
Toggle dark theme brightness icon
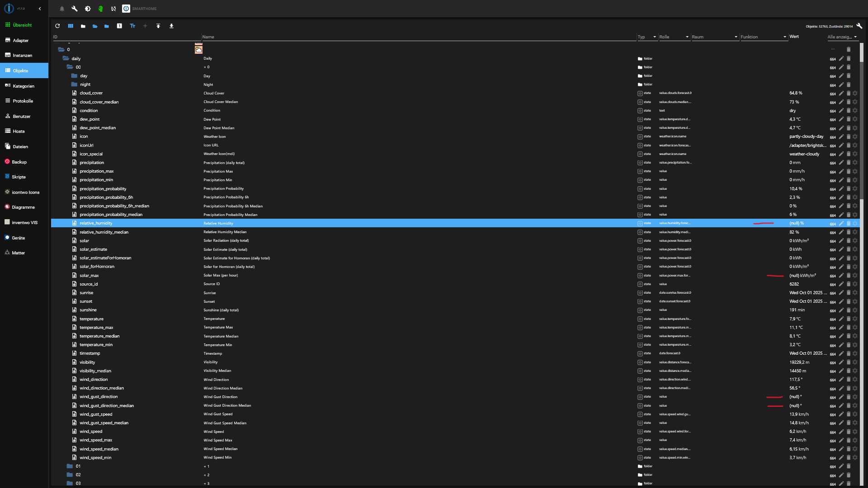coord(88,9)
